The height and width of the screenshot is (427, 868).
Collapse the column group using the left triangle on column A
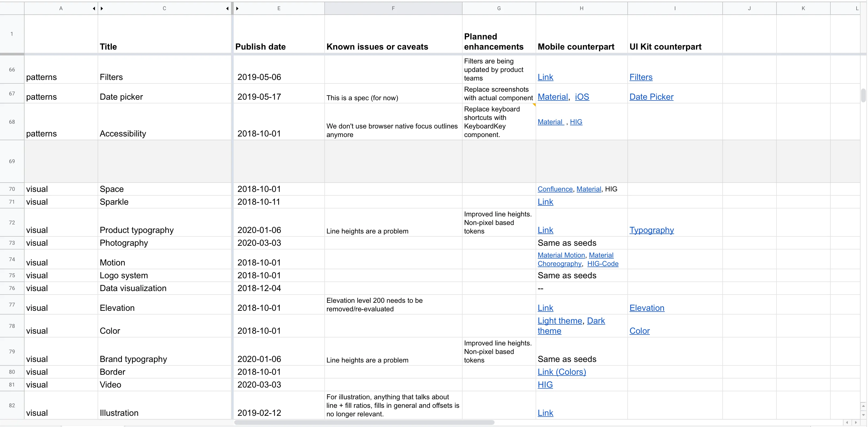click(94, 9)
